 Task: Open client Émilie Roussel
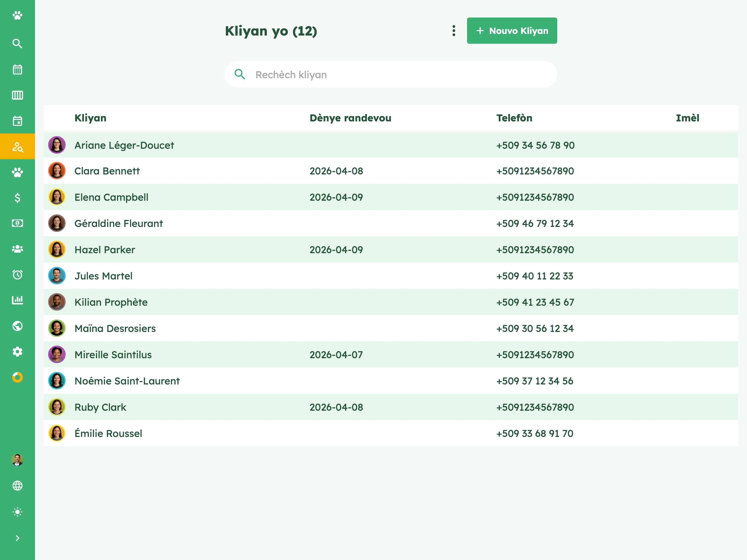click(x=391, y=433)
